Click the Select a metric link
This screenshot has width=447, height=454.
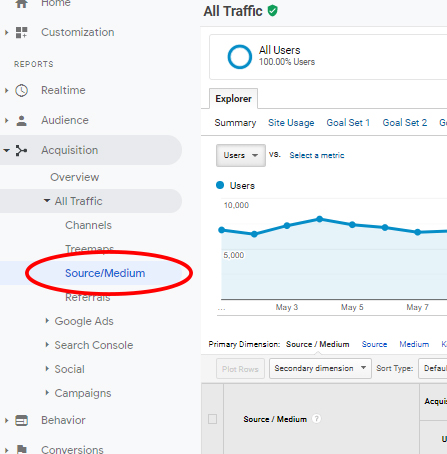click(317, 155)
